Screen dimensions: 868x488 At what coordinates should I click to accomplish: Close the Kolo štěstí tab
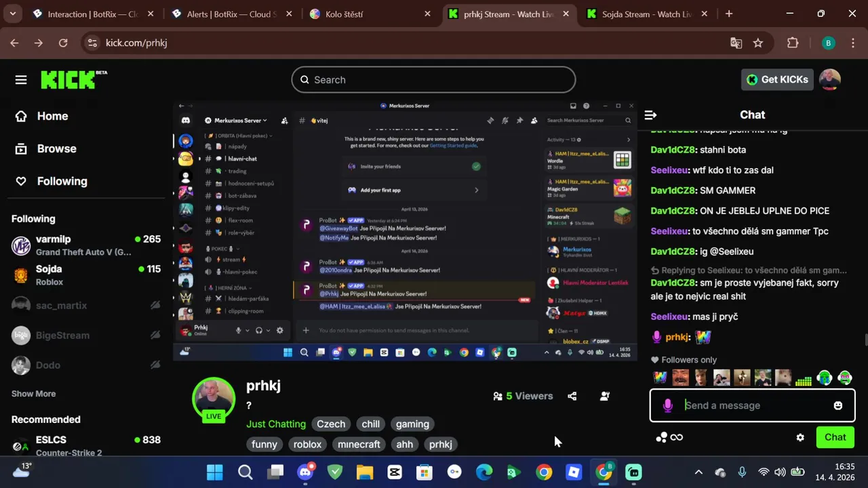tap(427, 14)
